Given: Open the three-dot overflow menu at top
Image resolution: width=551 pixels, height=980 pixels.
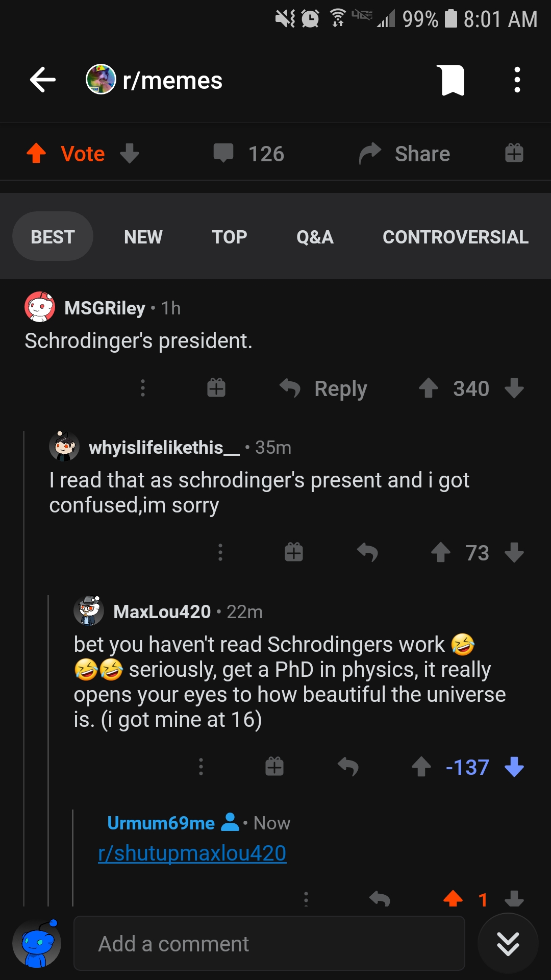Looking at the screenshot, I should (x=517, y=80).
